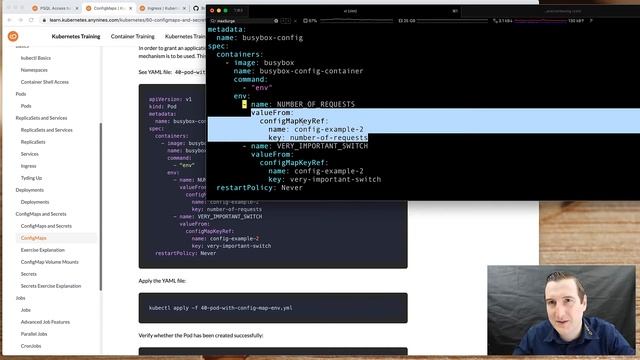The image size is (640, 360).
Task: Close the ConfigMaps browser tab
Action: (x=131, y=8)
